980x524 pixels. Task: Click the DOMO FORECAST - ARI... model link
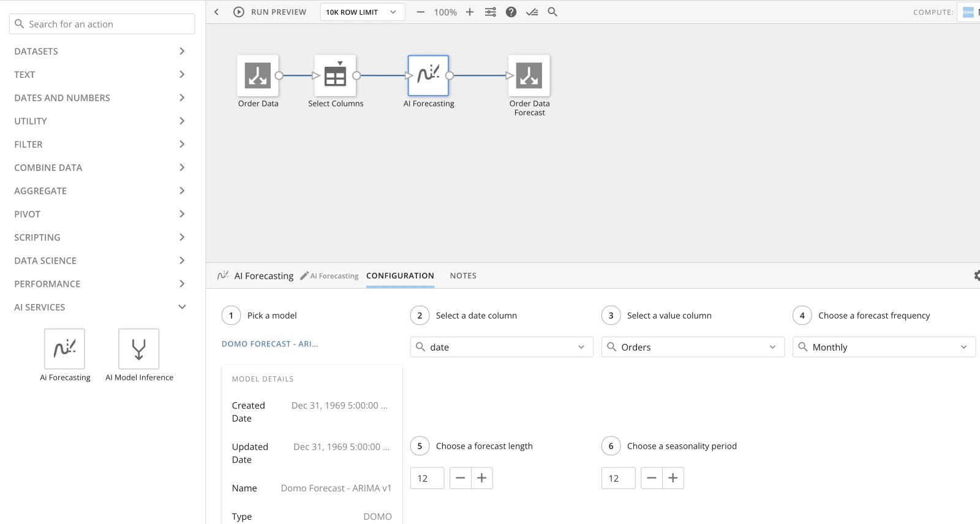[270, 344]
